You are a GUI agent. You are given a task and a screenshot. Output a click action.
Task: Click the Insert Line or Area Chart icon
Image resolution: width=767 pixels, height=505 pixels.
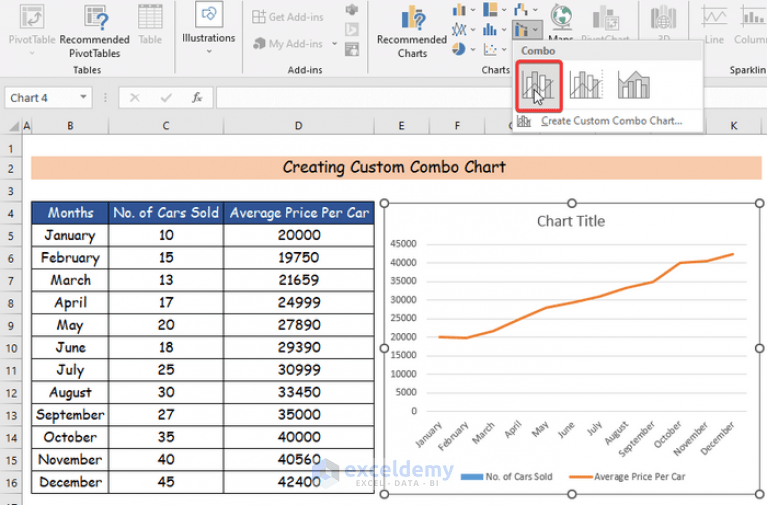(x=459, y=30)
